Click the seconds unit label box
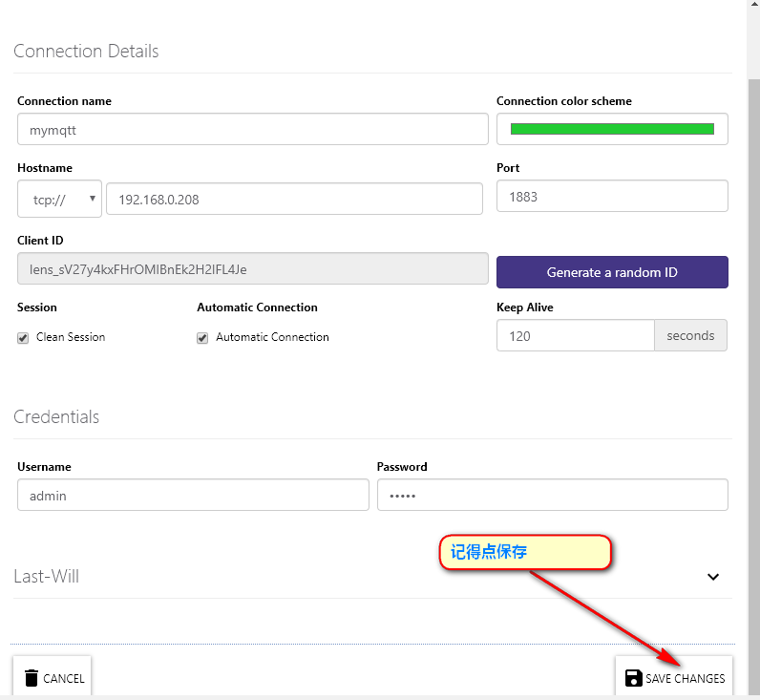The image size is (760, 700). 690,335
